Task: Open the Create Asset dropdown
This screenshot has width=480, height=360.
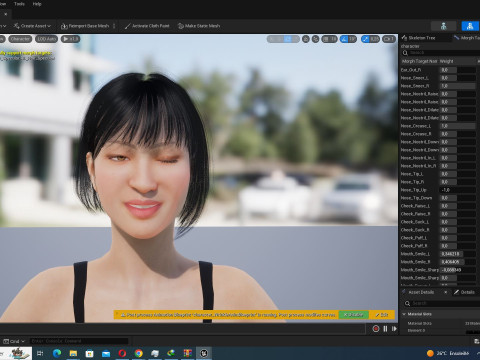Action: pos(32,26)
